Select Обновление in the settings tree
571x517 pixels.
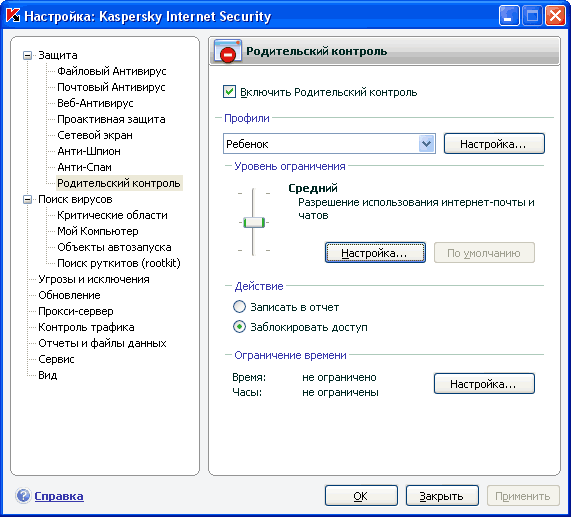point(69,295)
